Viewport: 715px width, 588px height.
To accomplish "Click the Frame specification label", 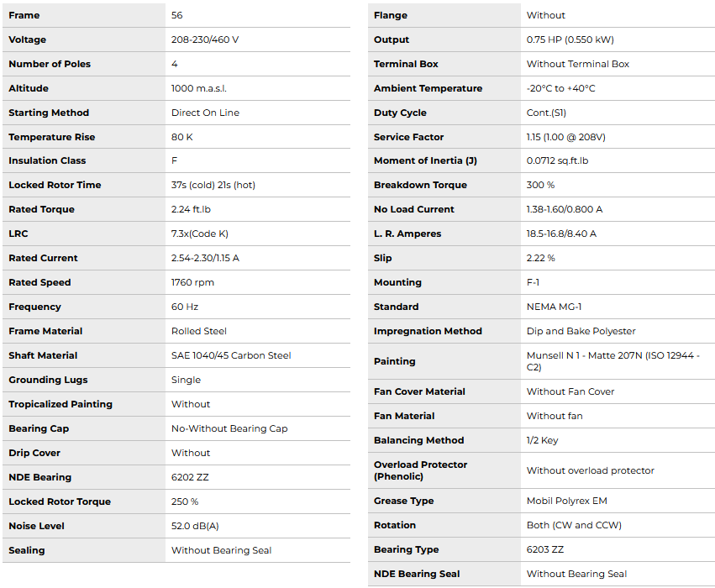I will (x=24, y=15).
